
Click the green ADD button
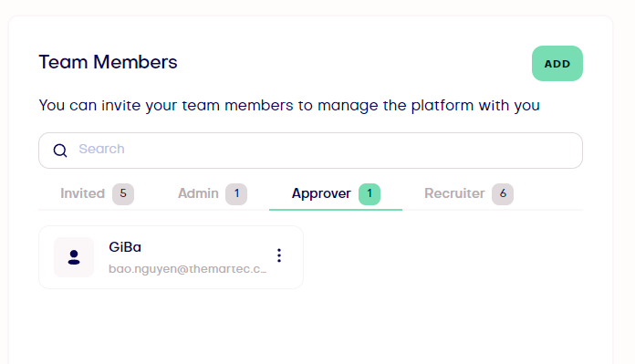pos(557,64)
